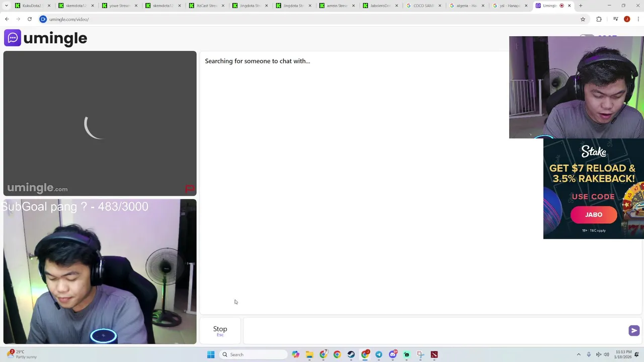Expand the tab search dropdown arrow
The width and height of the screenshot is (644, 362).
pos(6,6)
